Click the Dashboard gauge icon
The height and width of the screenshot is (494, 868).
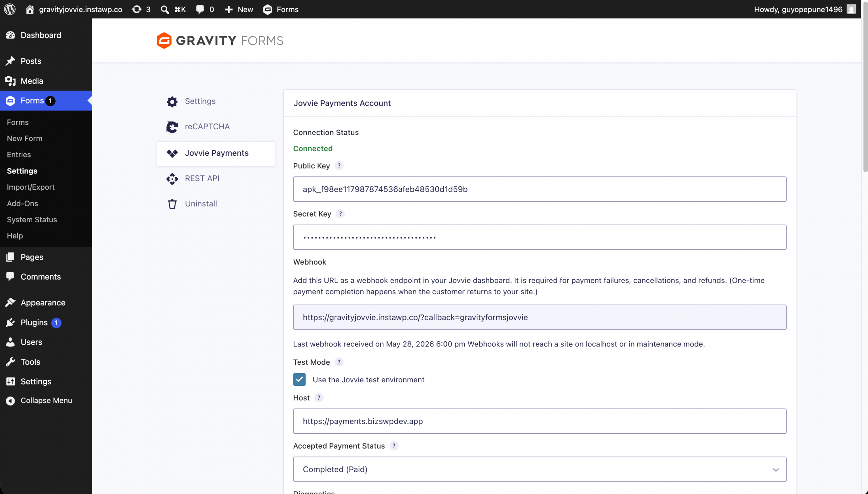(x=11, y=35)
